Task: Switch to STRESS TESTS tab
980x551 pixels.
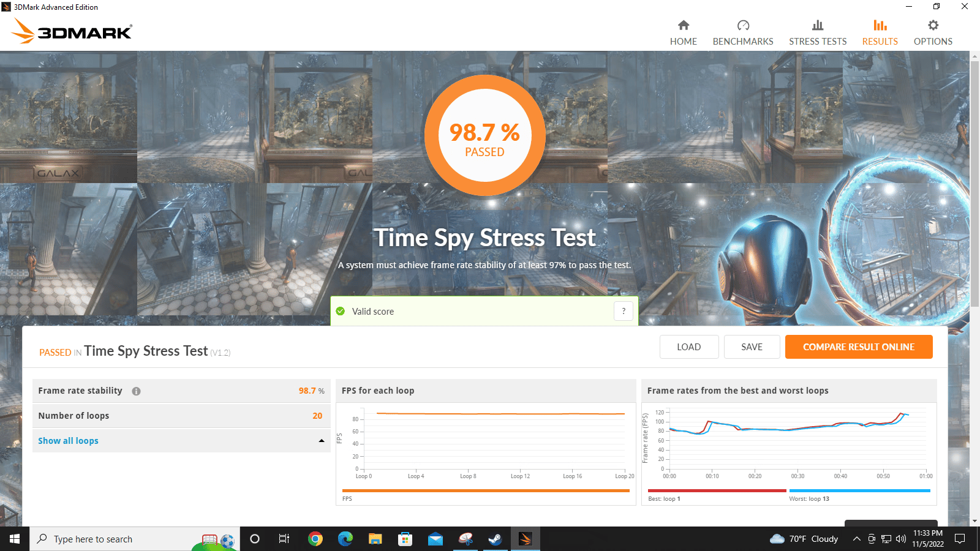Action: [x=818, y=33]
